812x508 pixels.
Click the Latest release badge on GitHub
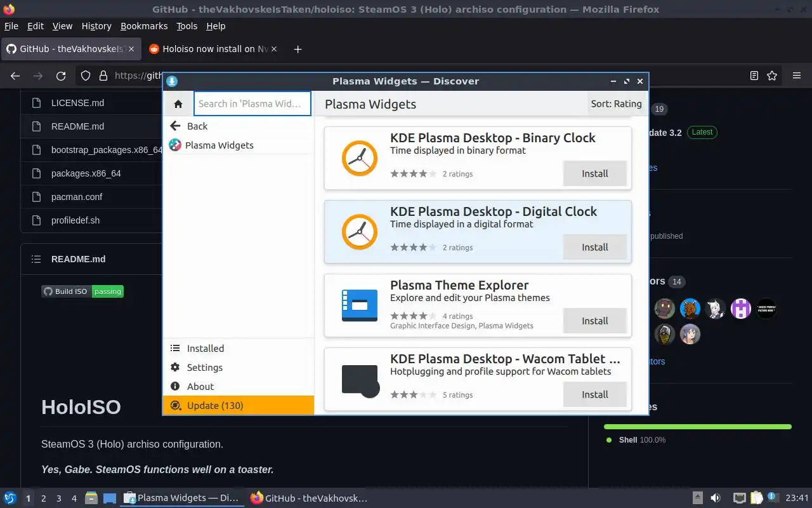click(702, 132)
